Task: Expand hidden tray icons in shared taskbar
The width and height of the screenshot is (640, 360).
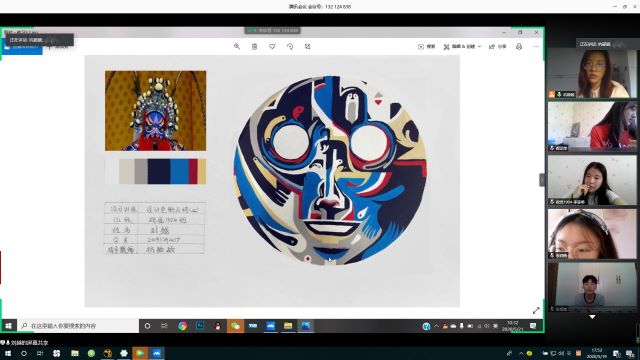Action: click(x=436, y=326)
